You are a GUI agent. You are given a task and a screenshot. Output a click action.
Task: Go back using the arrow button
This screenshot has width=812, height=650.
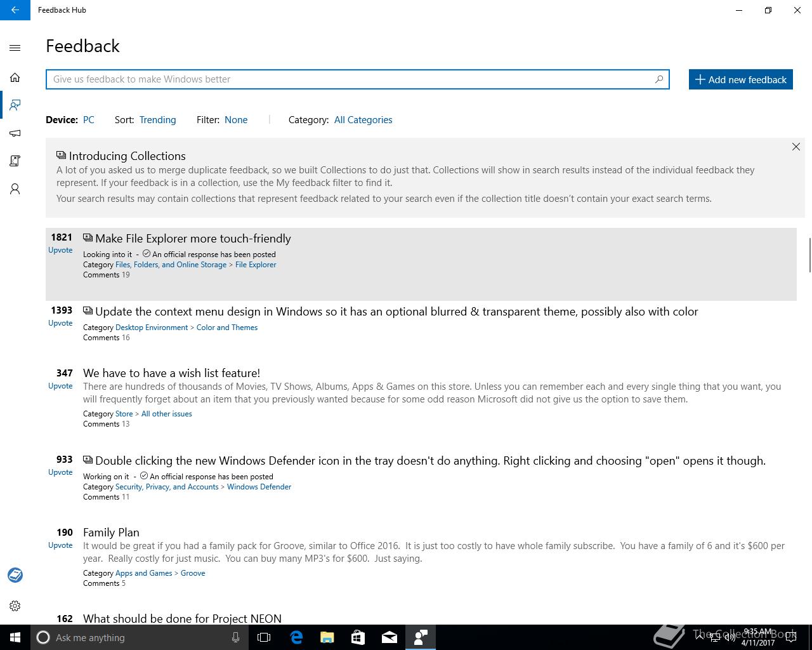pyautogui.click(x=15, y=10)
